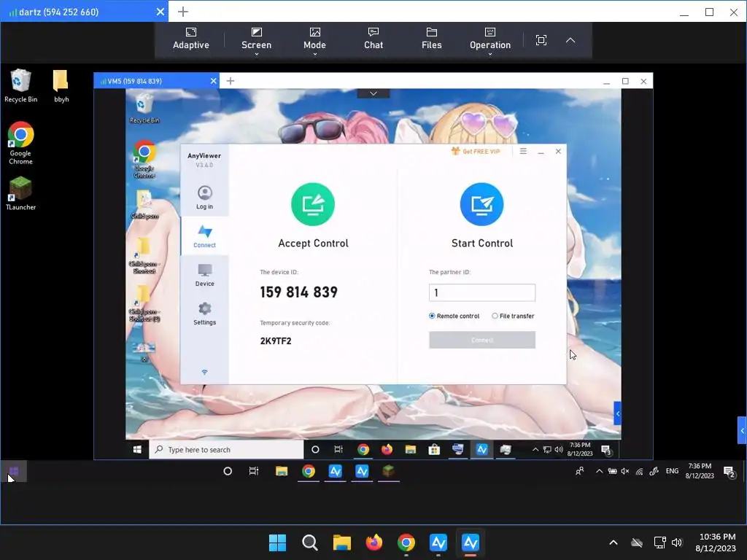Click Type here to search box in VM5 taskbar
Screen dimensions: 747x560
226,449
